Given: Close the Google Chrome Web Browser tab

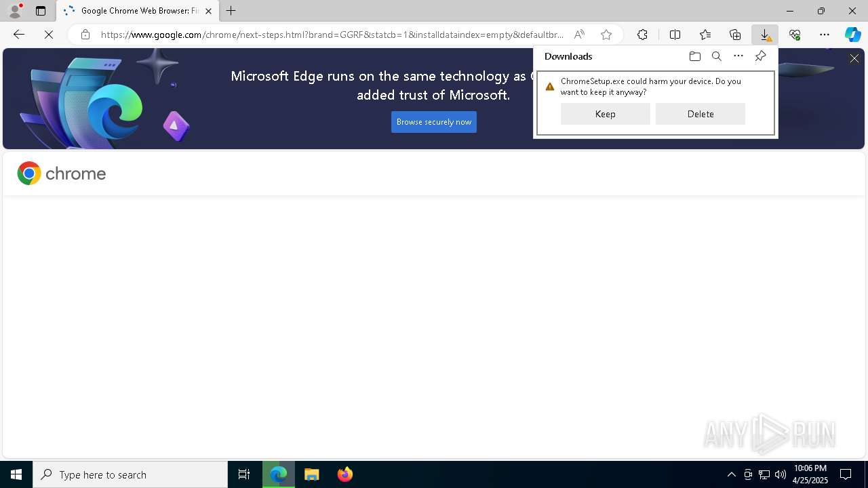Looking at the screenshot, I should (208, 11).
